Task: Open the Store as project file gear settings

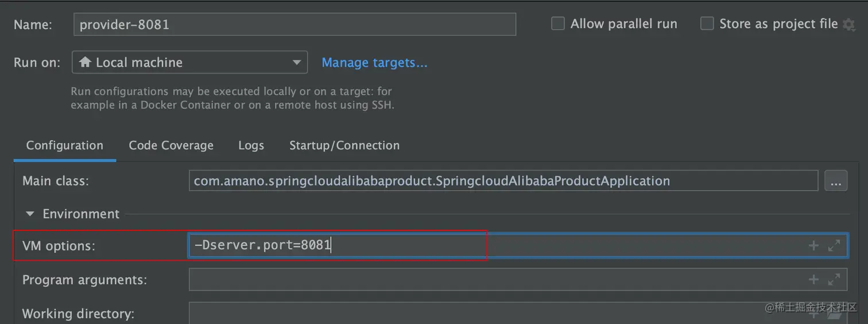Action: pos(848,24)
